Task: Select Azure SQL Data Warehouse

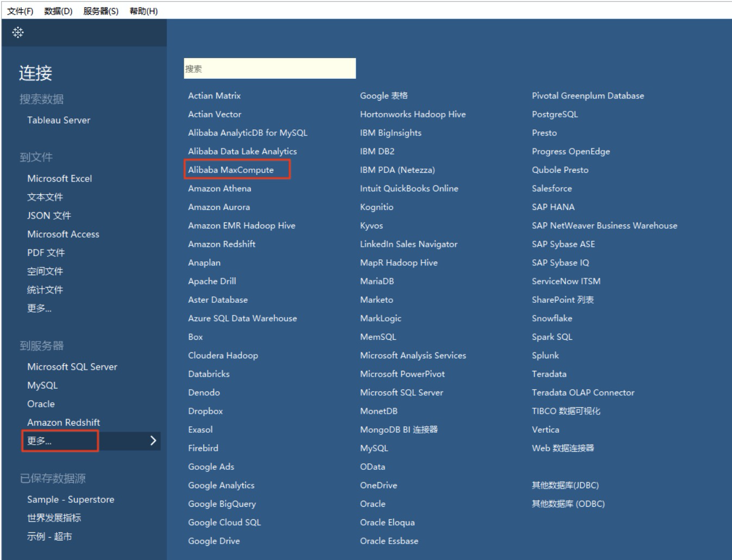Action: click(243, 318)
